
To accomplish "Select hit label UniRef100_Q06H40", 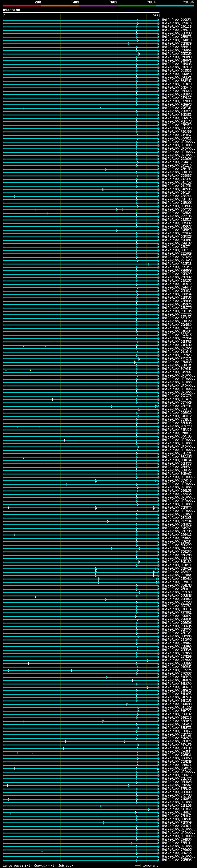I will click(176, 599).
